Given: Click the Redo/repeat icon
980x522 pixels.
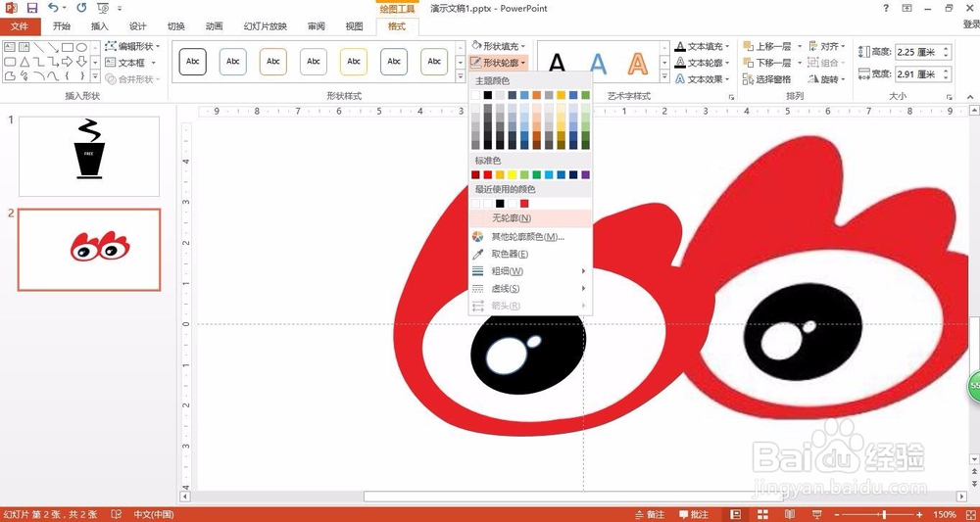Looking at the screenshot, I should 82,8.
